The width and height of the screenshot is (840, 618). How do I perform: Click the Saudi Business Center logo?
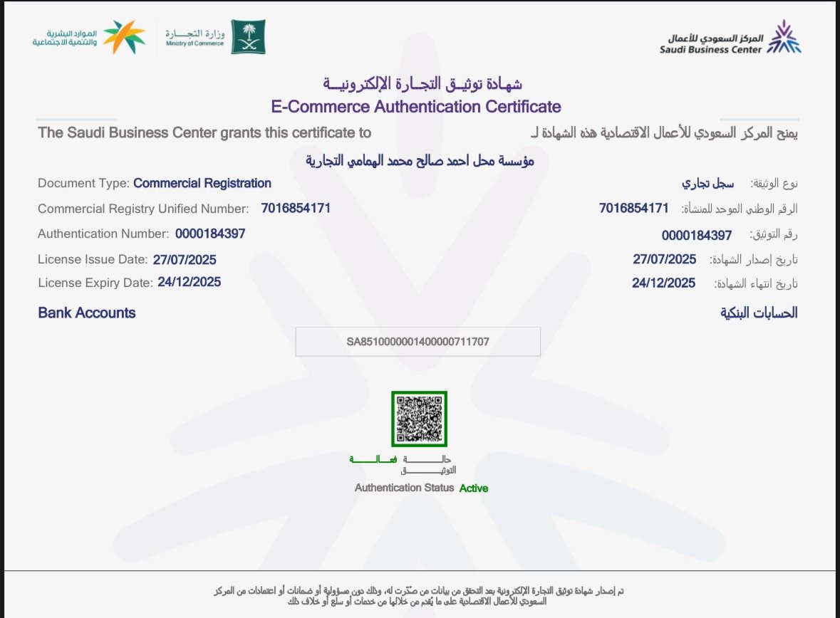coord(730,38)
